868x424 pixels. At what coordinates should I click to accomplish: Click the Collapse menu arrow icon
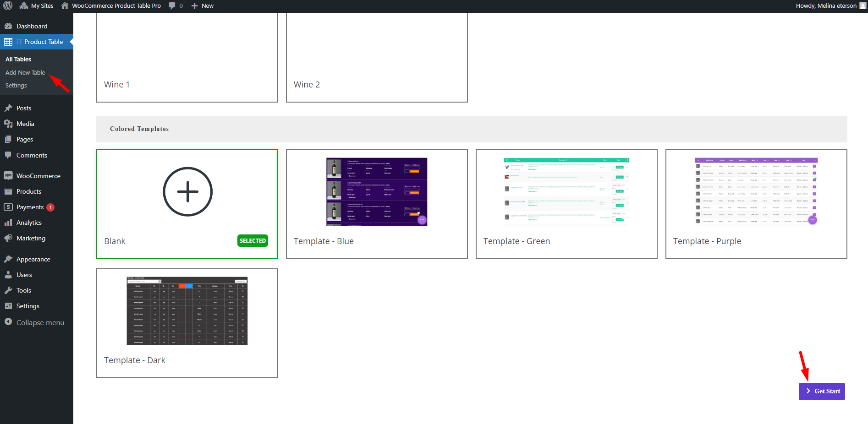pyautogui.click(x=8, y=322)
